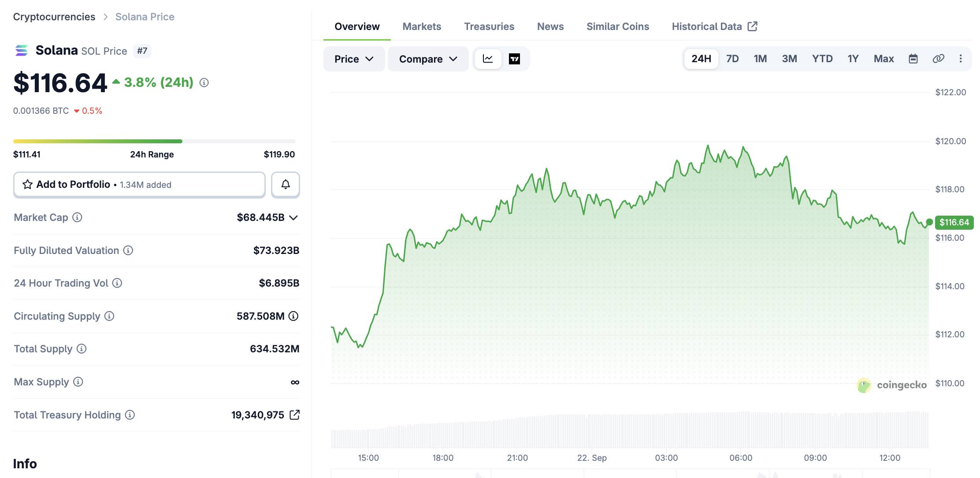Click the infinity max supply value
Image resolution: width=980 pixels, height=478 pixels.
[x=295, y=382]
